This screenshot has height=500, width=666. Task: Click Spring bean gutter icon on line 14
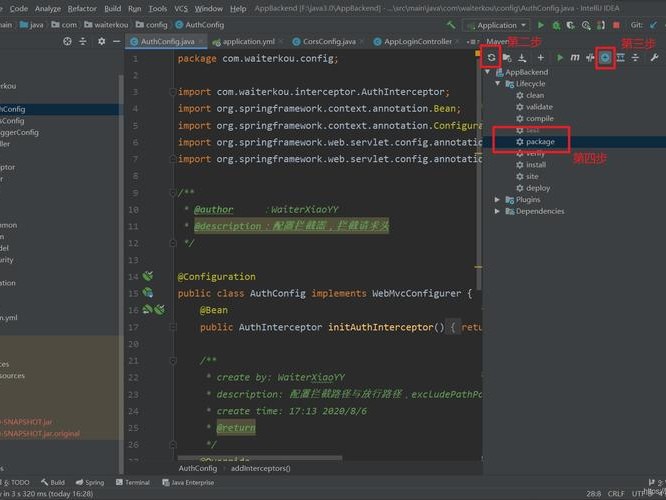pyautogui.click(x=148, y=276)
